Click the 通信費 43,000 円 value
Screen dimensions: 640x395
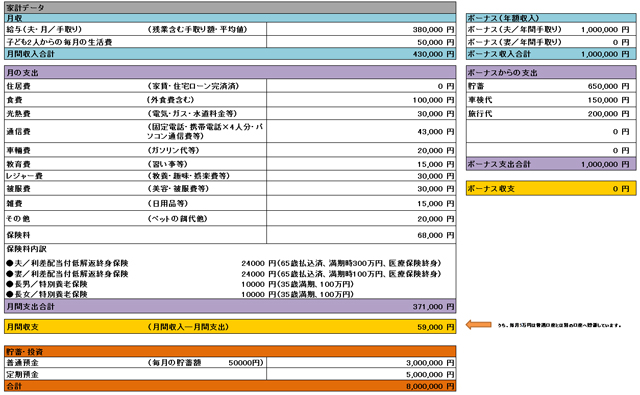pos(435,131)
